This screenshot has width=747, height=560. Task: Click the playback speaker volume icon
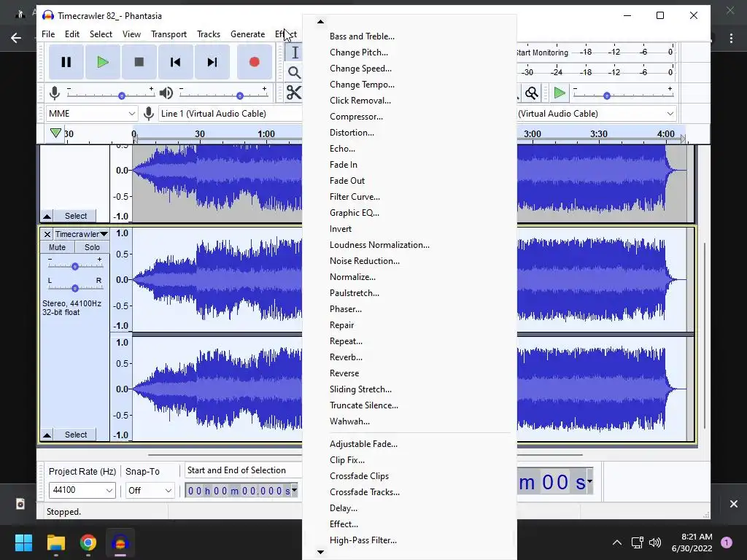point(166,93)
